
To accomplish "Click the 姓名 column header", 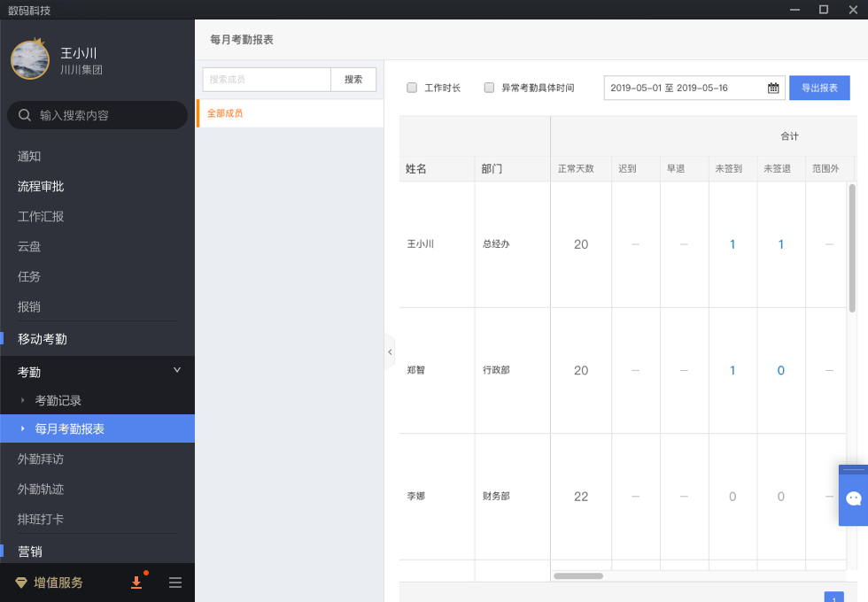I will click(x=415, y=169).
